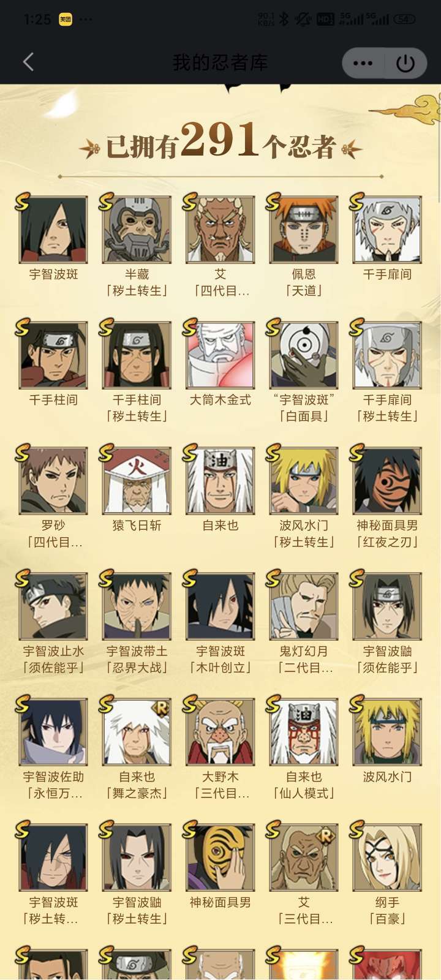The height and width of the screenshot is (980, 441).
Task: Choose the 猿飞日斩 Hokage hat portrait
Action: click(x=137, y=481)
